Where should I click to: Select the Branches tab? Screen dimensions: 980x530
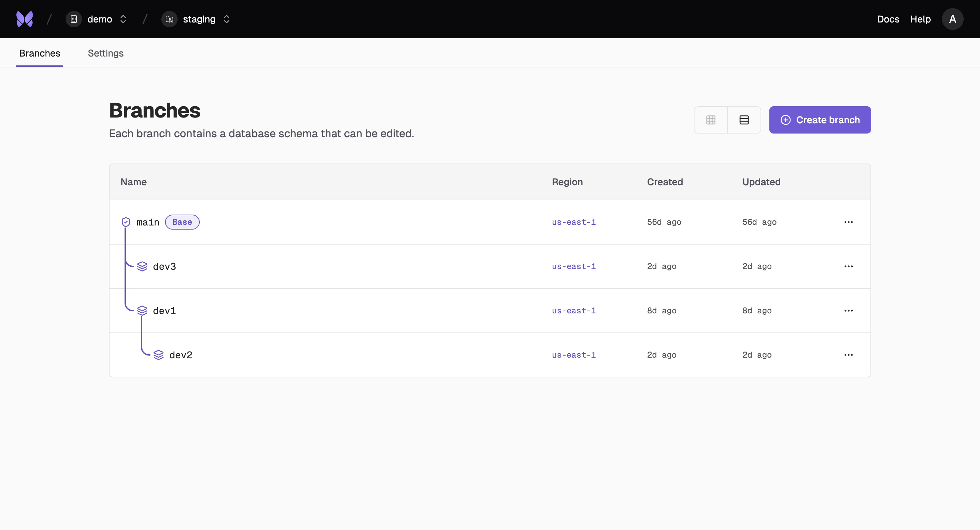tap(39, 53)
